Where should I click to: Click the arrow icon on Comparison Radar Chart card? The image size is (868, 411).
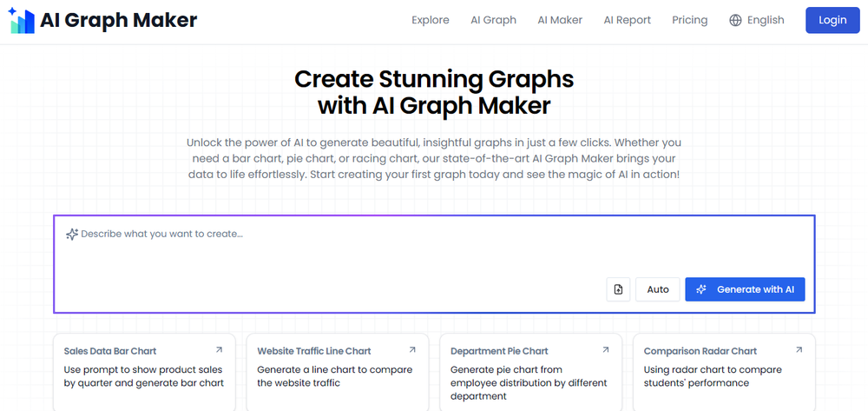coord(799,350)
